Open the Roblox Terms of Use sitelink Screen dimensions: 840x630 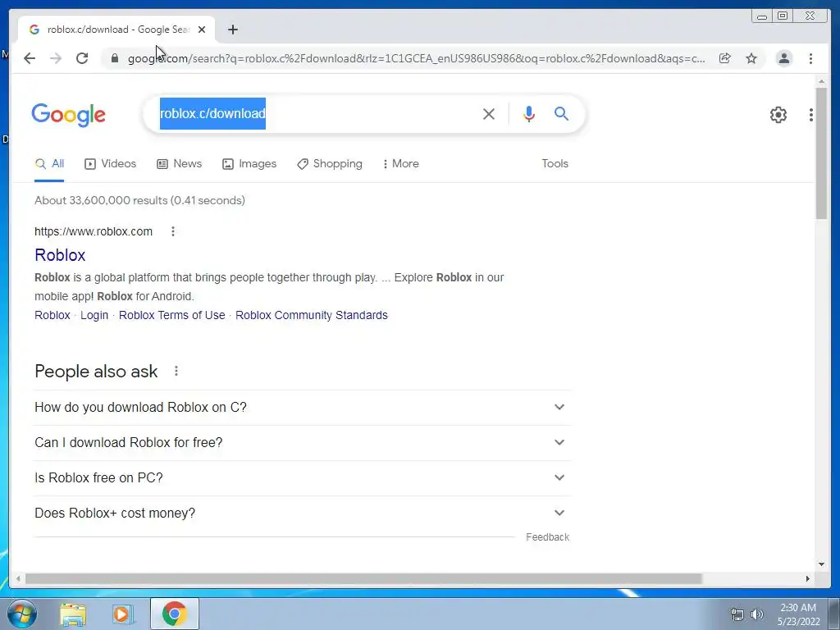(172, 315)
